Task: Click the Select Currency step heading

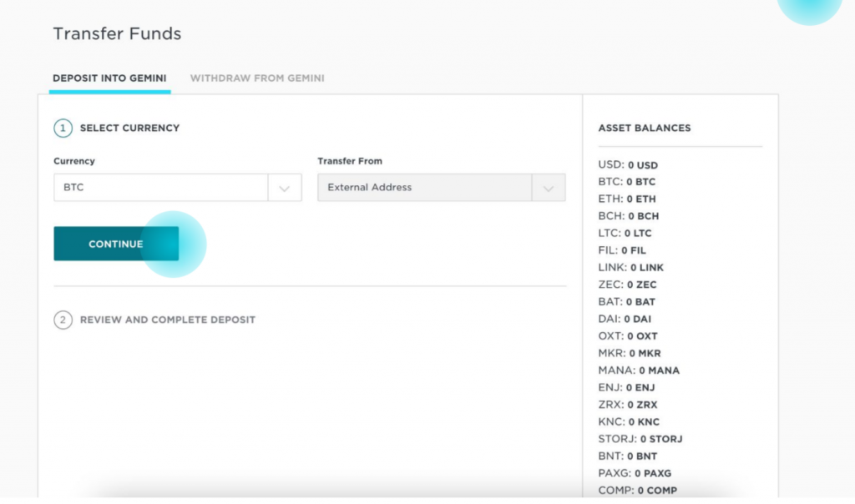Action: (129, 128)
